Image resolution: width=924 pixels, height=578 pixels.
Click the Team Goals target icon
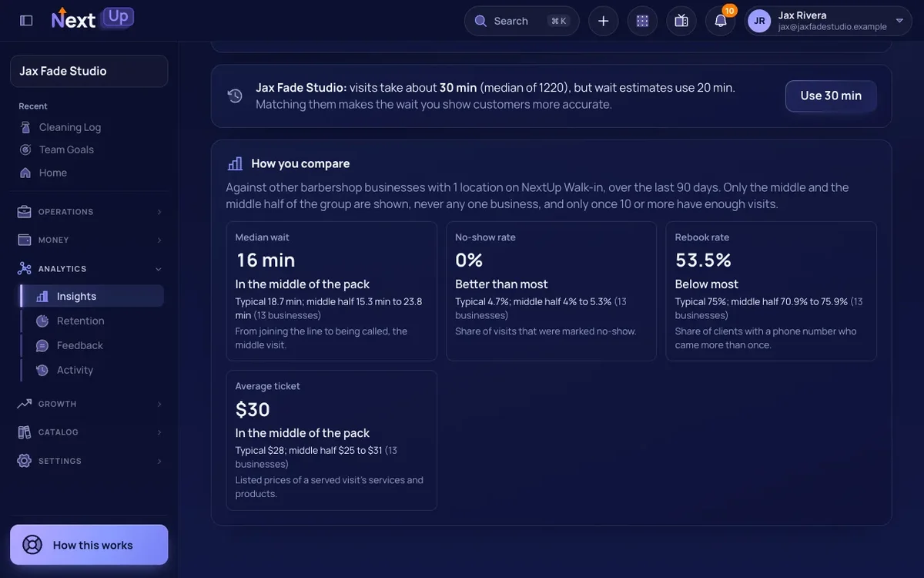25,150
